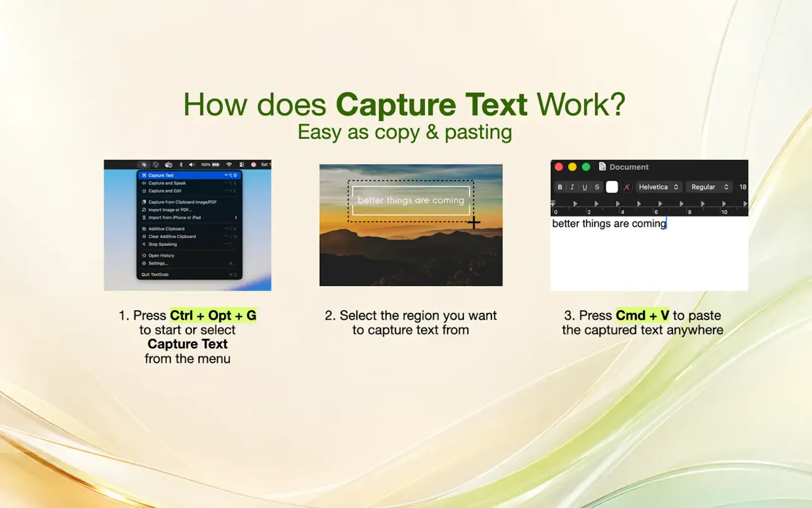Toggle Additive Clipboard in the menu

189,229
